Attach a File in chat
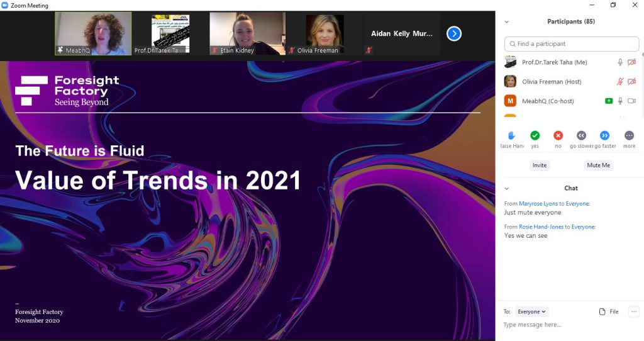This screenshot has width=644, height=341. [x=609, y=311]
